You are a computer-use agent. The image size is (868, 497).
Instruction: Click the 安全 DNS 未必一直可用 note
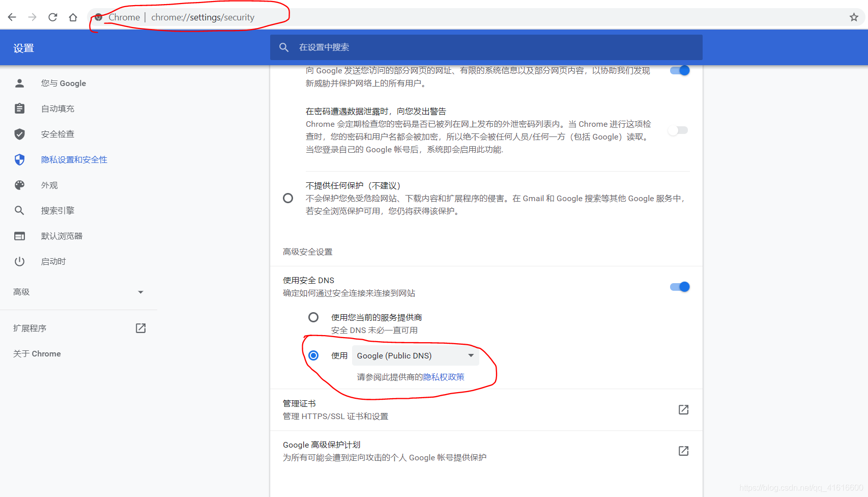[x=374, y=330]
